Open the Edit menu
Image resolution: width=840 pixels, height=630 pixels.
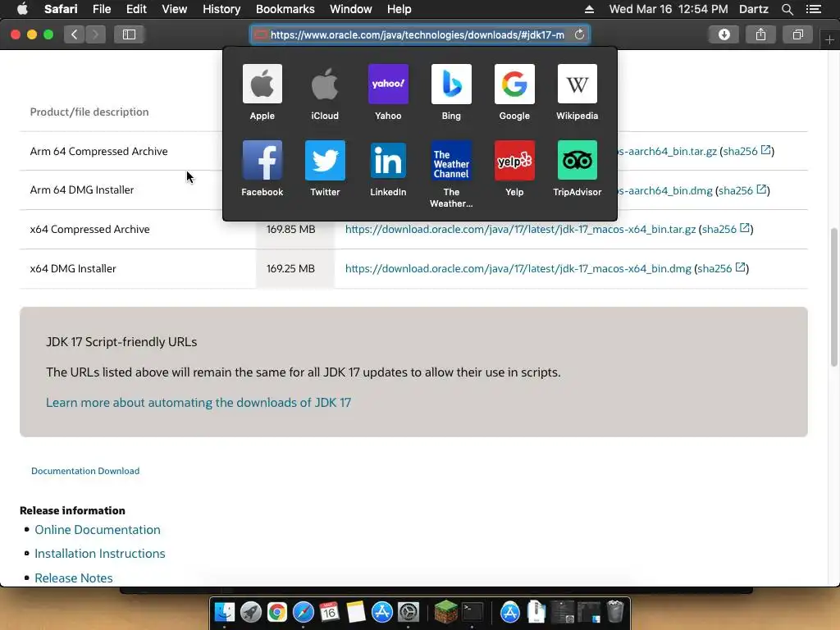click(x=136, y=9)
